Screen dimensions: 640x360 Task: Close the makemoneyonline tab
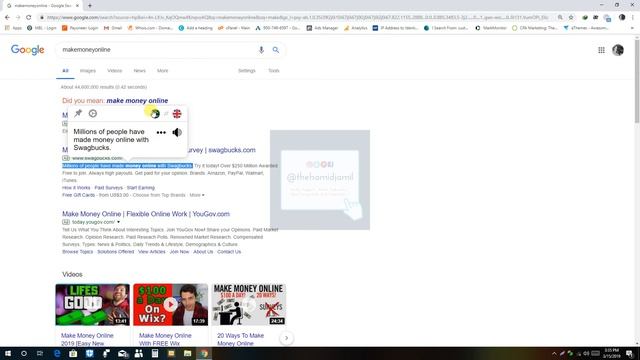(77, 6)
